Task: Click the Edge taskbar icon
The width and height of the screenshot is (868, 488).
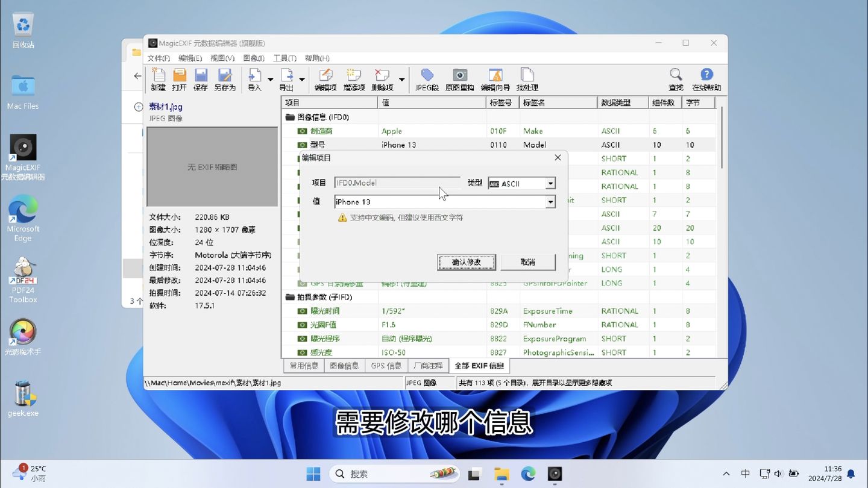Action: click(x=528, y=474)
